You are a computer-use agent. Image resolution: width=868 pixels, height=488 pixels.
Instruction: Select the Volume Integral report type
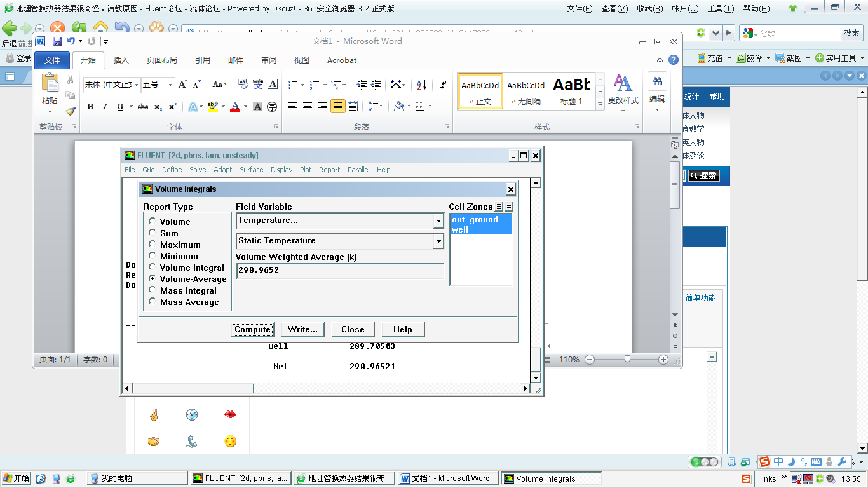(x=153, y=267)
